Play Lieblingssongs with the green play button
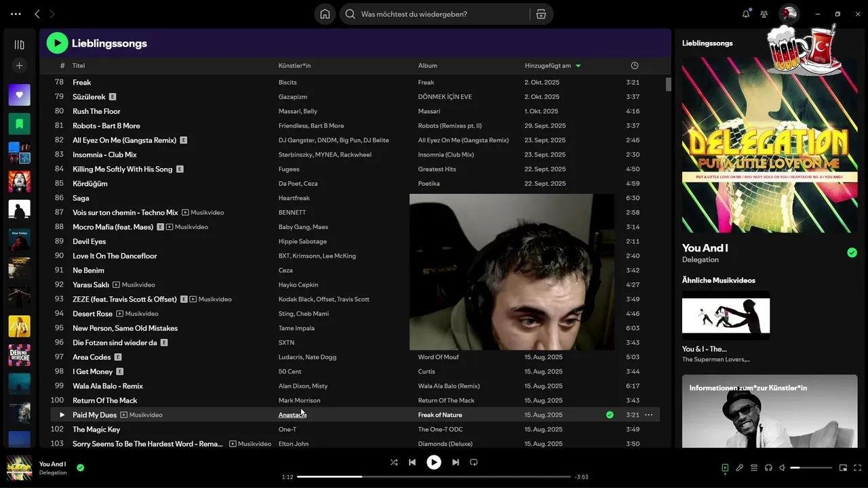 (57, 43)
